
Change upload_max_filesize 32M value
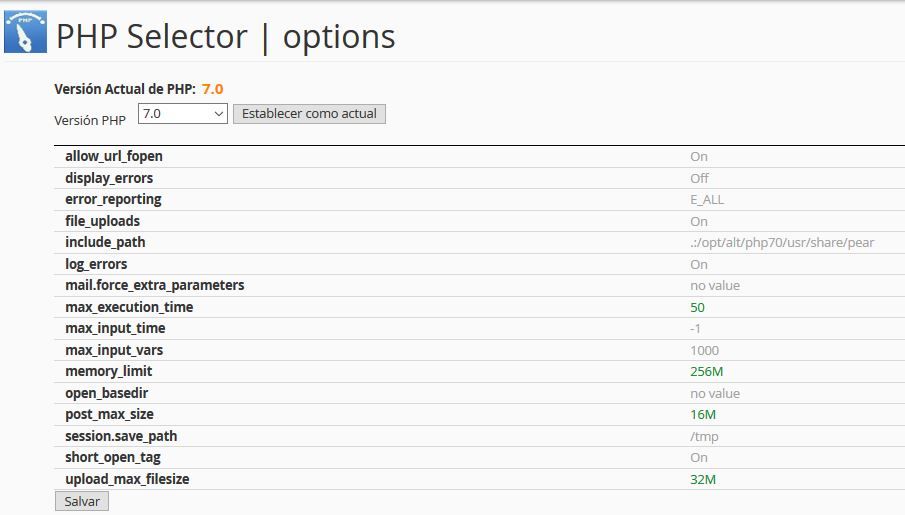tap(702, 480)
